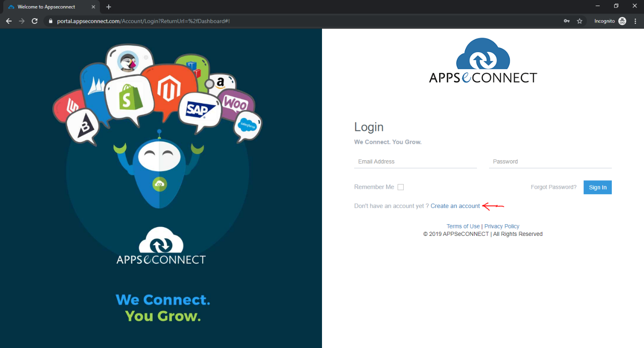Click the Incognito profile icon
Image resolution: width=644 pixels, height=348 pixels.
(x=622, y=21)
